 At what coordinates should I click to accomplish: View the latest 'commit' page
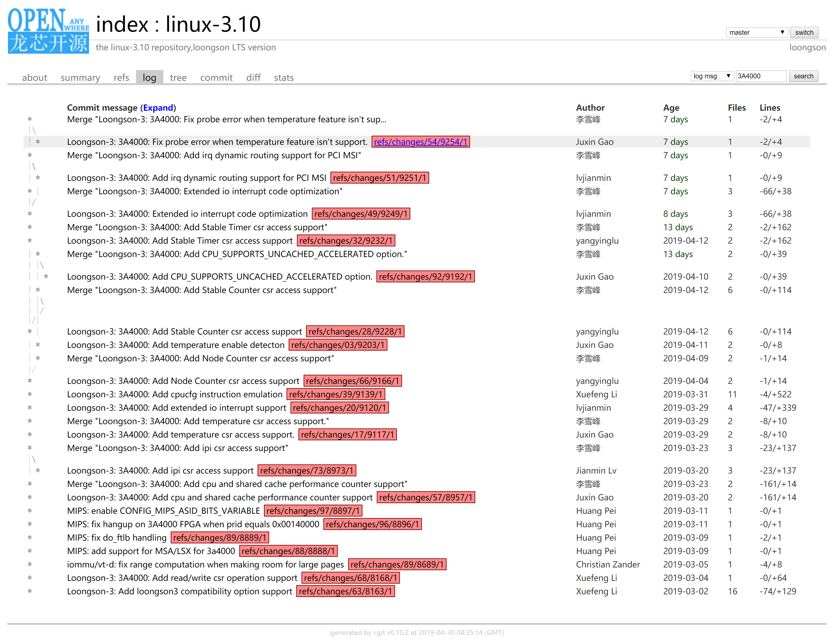coord(216,77)
